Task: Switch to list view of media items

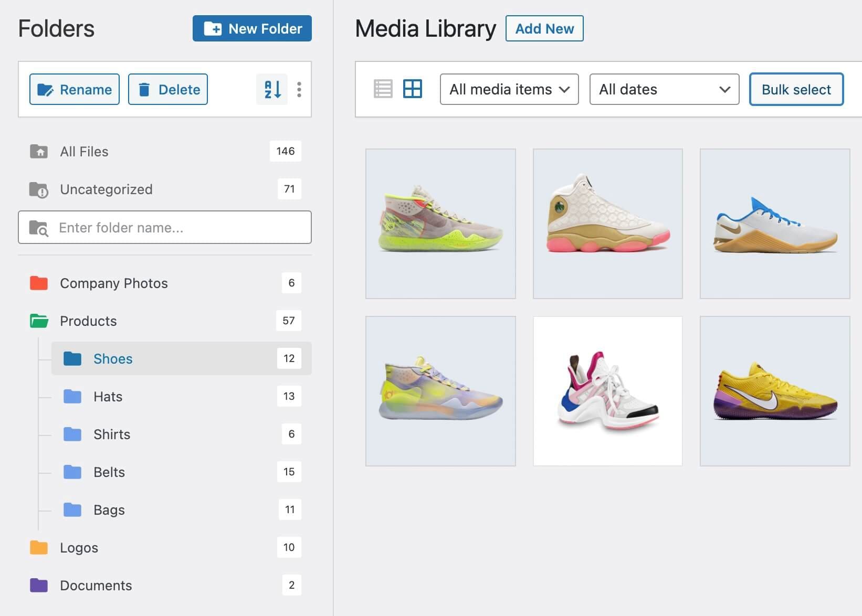Action: coord(383,89)
